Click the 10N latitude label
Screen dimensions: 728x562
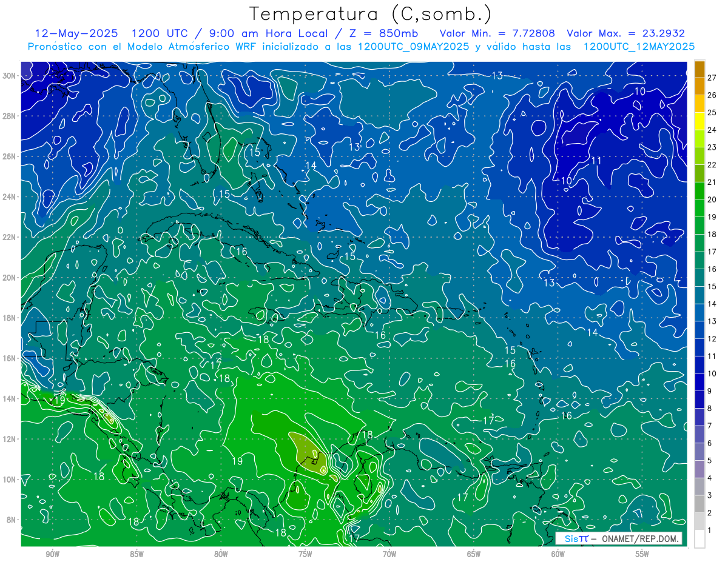point(9,480)
